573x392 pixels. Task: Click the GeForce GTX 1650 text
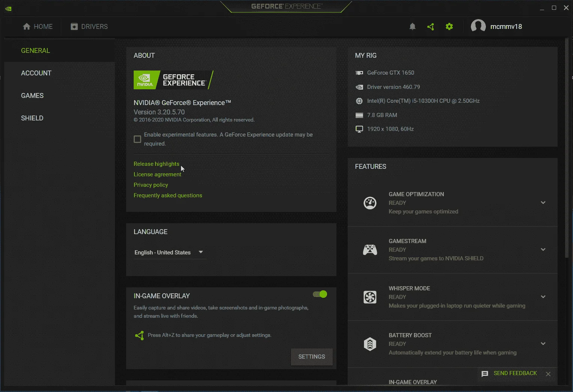point(391,73)
